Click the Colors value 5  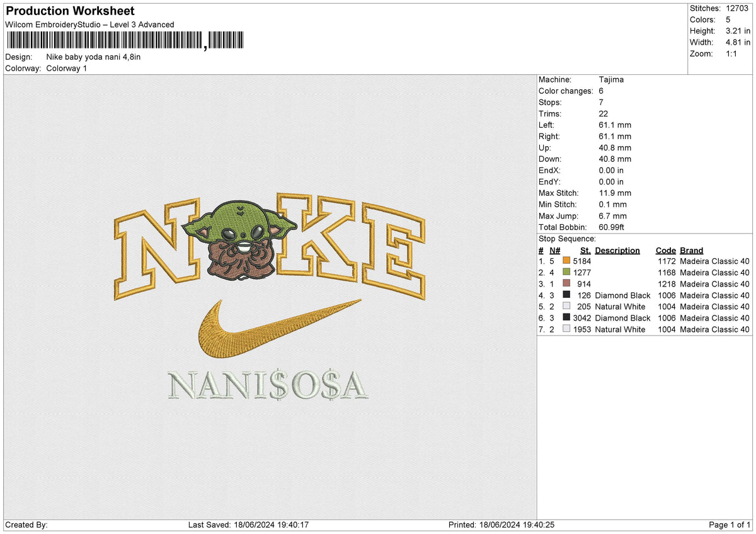tap(727, 20)
